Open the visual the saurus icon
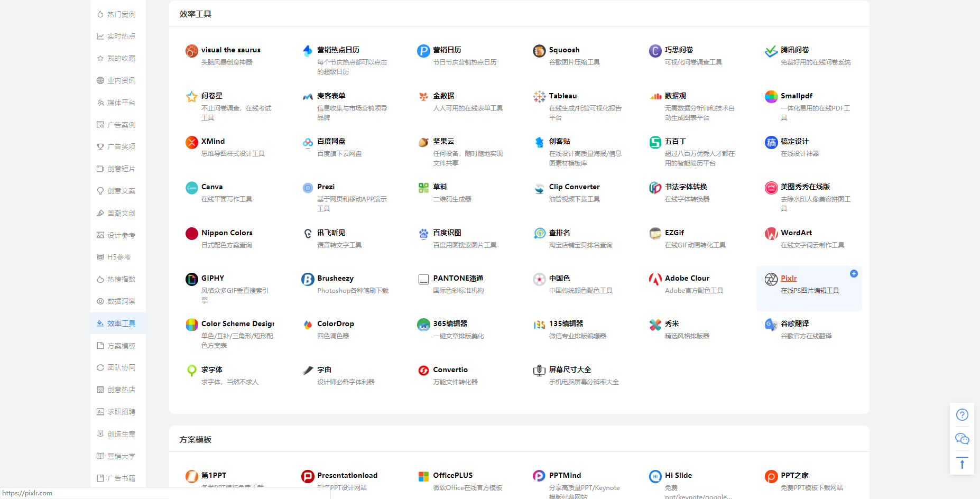980x499 pixels. tap(192, 51)
